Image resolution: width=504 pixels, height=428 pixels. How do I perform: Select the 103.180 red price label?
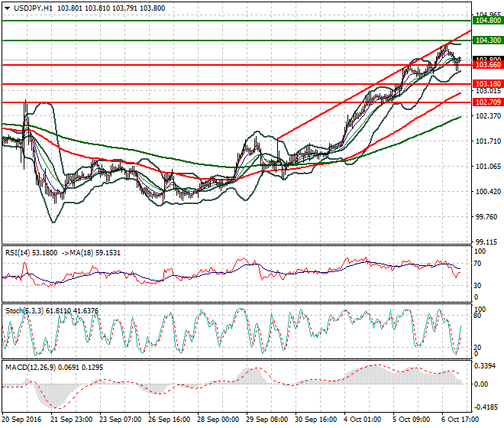click(x=488, y=84)
